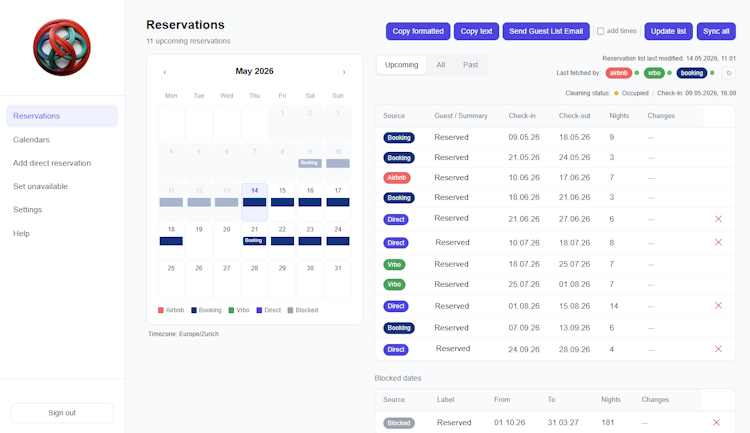Switch to the Past tab

coord(470,65)
